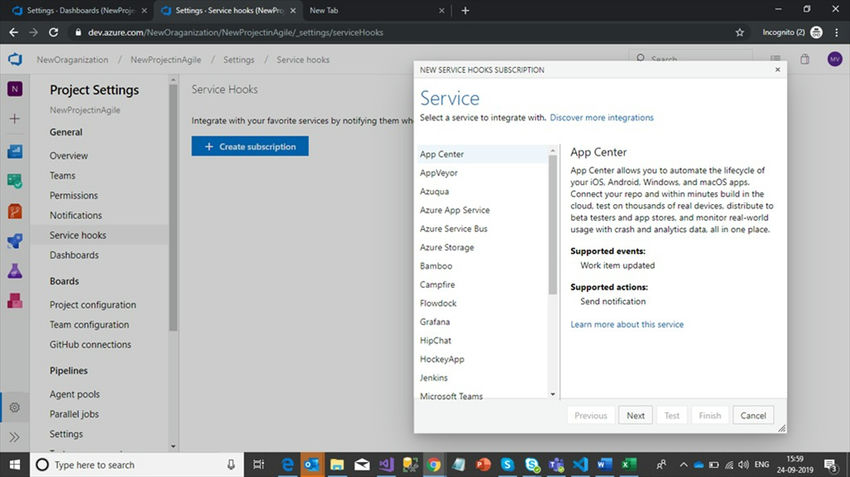This screenshot has width=850, height=477.
Task: Click the Windows taskbar search box
Action: coord(130,465)
